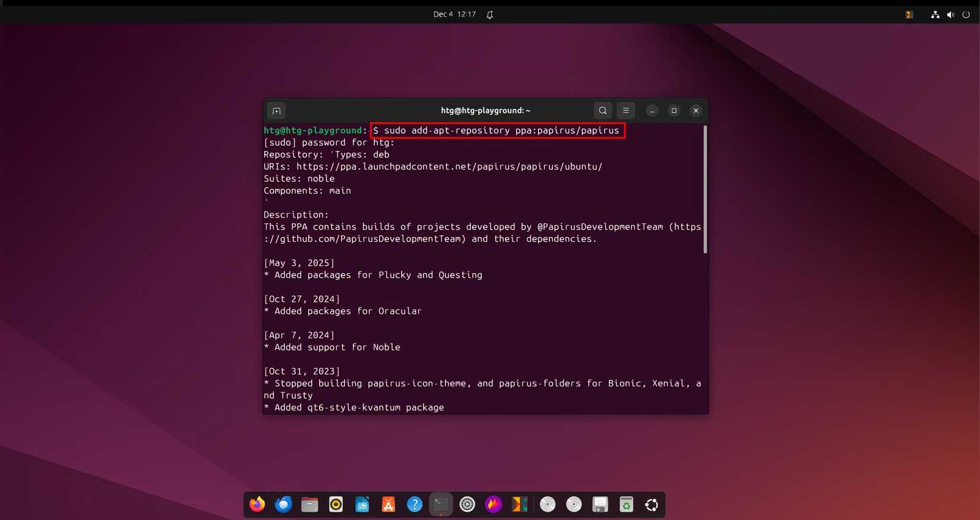Click the 'nd Trusty' wrapped line
The image size is (980, 520).
click(288, 395)
